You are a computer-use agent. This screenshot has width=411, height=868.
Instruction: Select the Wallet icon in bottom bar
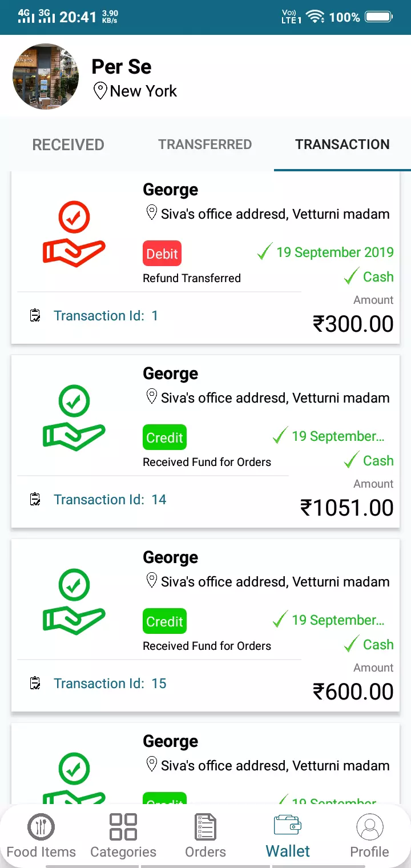click(x=288, y=826)
